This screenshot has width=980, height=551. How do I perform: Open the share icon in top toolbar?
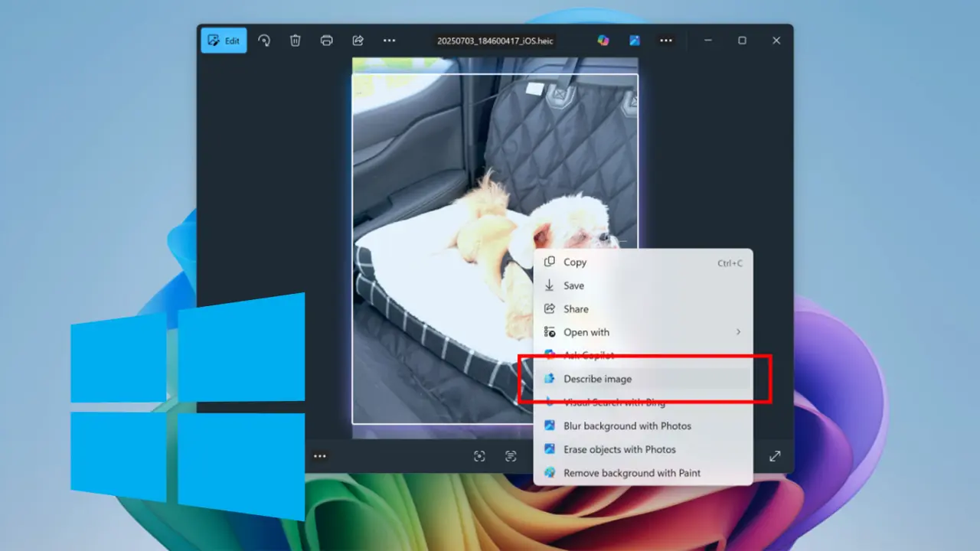(x=358, y=41)
